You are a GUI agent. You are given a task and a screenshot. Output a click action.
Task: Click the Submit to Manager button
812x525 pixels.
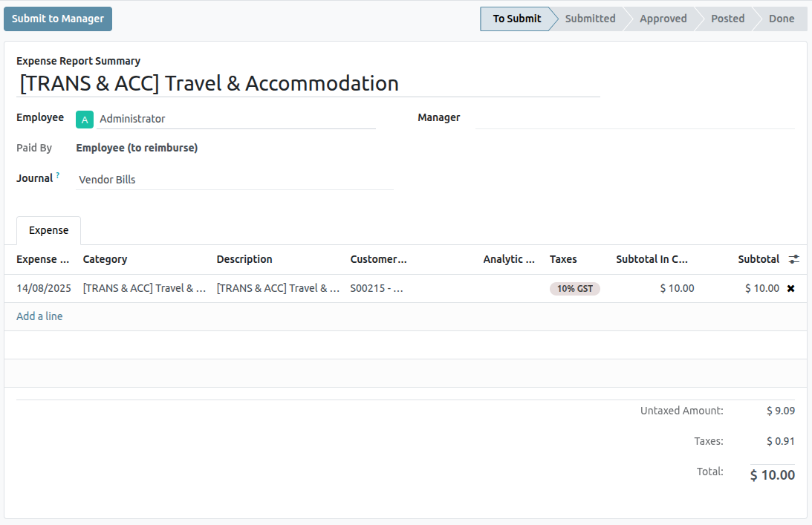tap(58, 19)
